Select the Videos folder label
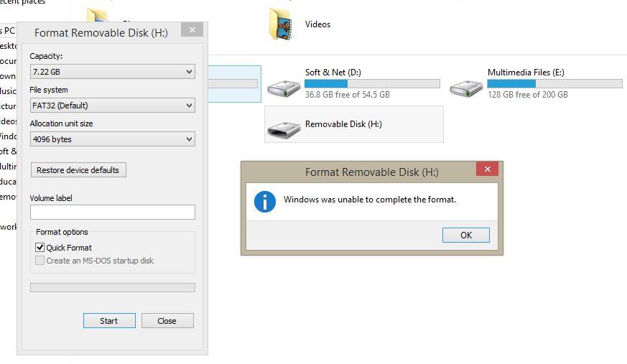 [x=317, y=24]
